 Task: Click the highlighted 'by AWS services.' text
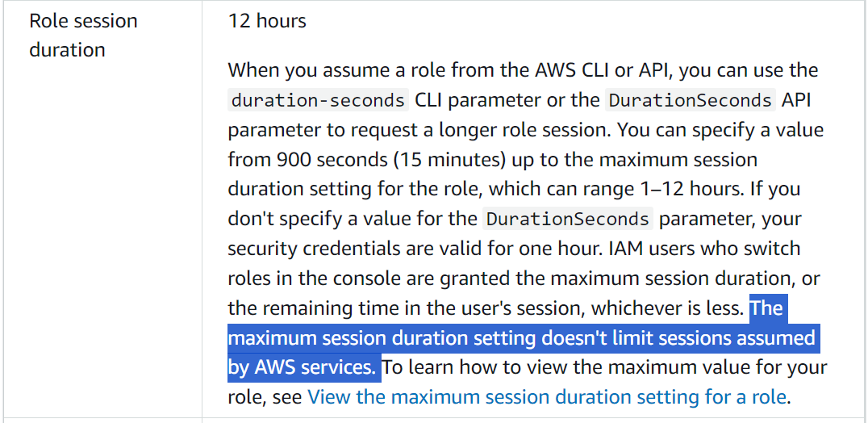(303, 367)
